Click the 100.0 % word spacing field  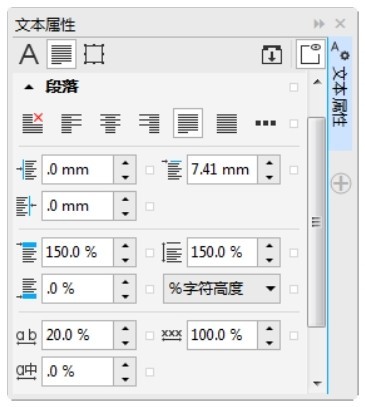pyautogui.click(x=222, y=335)
